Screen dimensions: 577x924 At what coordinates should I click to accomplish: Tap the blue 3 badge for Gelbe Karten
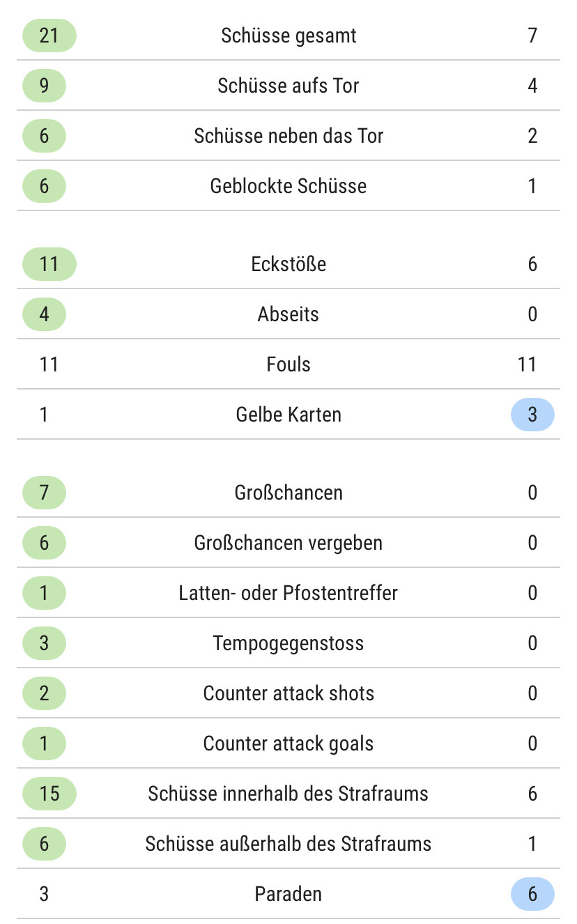click(x=532, y=415)
